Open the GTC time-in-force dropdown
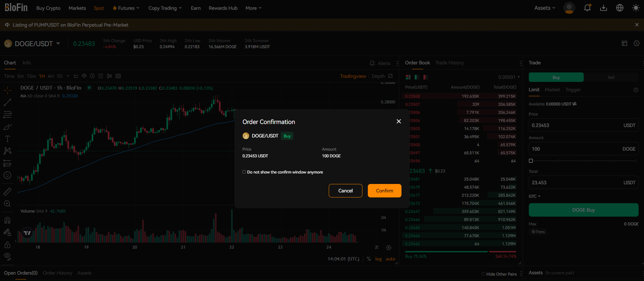This screenshot has width=644, height=281. point(535,196)
